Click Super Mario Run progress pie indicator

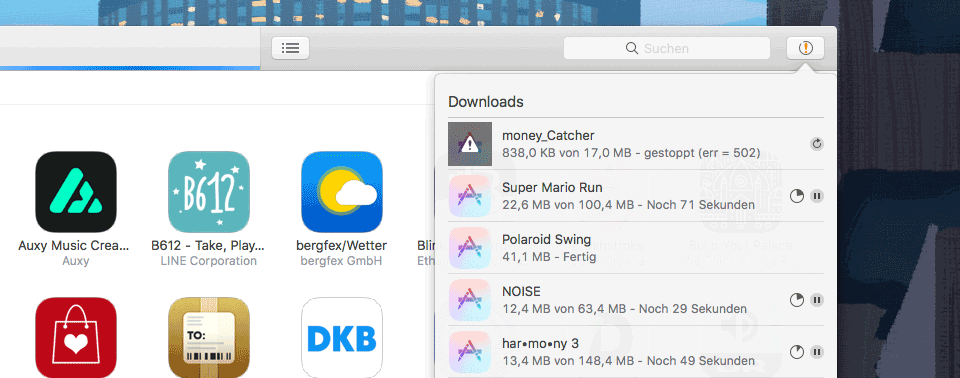797,196
